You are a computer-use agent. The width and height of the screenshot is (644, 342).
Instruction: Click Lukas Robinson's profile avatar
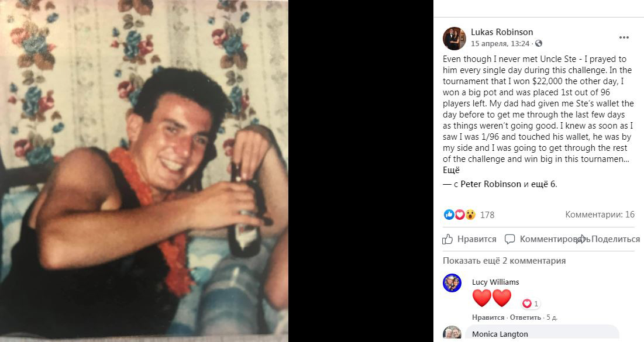(454, 38)
